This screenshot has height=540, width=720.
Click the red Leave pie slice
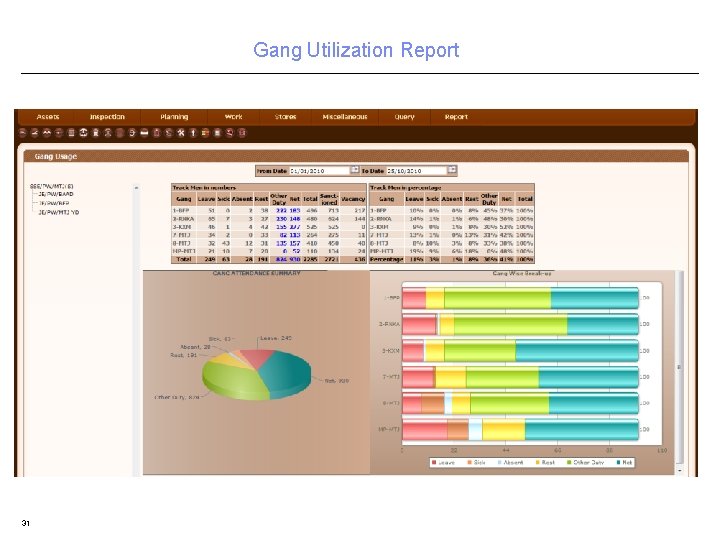257,356
